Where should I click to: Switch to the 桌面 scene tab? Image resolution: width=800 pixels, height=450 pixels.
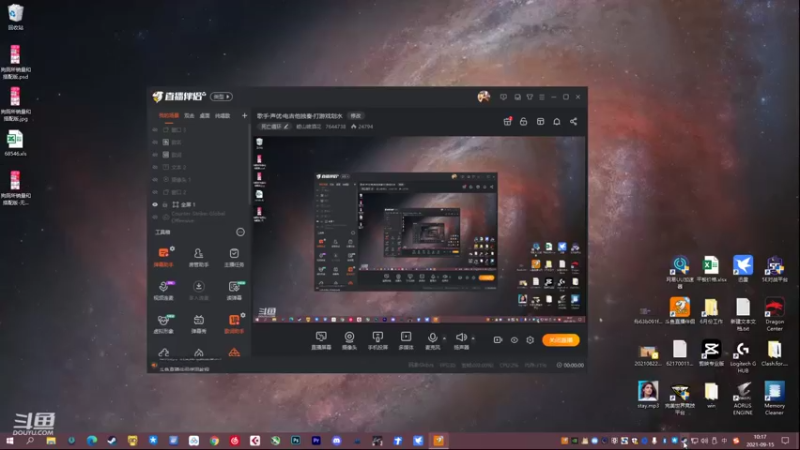point(205,116)
